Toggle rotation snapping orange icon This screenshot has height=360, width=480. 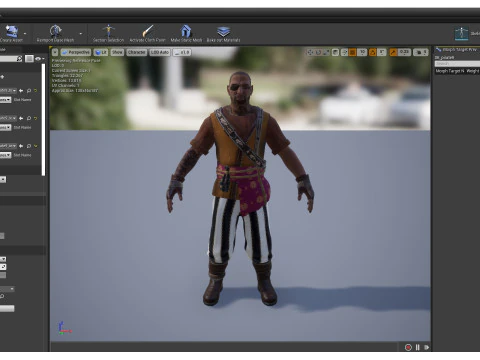[x=373, y=52]
